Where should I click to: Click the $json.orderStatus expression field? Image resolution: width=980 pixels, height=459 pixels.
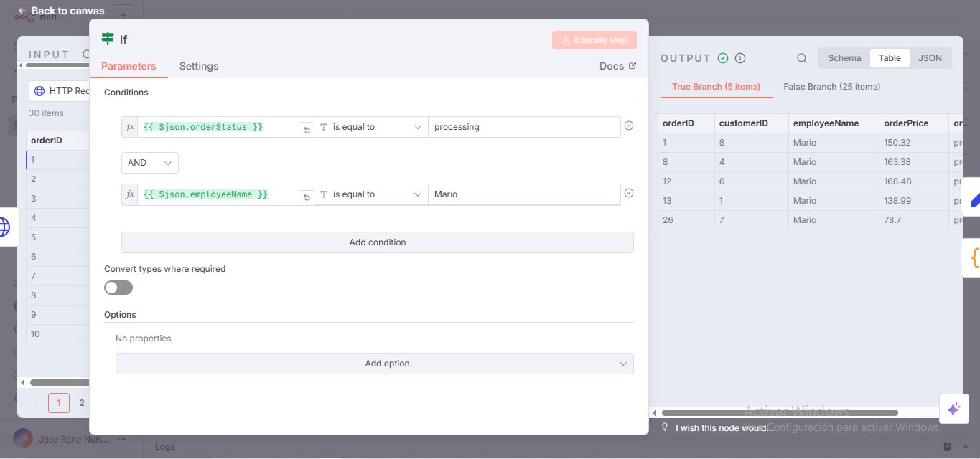tap(218, 127)
